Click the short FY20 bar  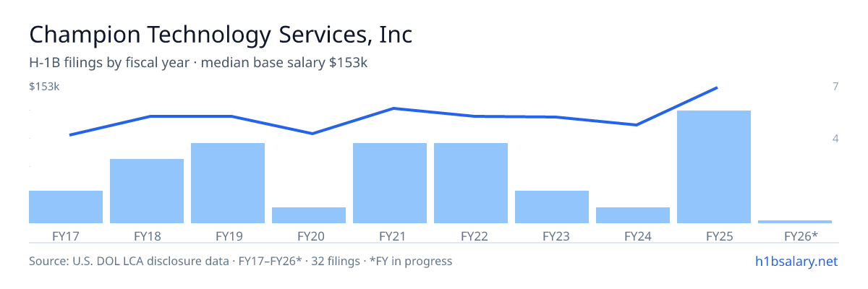coord(309,215)
